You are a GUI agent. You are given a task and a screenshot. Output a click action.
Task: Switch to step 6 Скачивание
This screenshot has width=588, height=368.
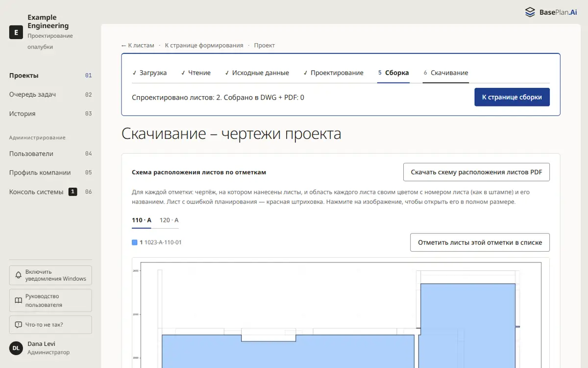446,73
